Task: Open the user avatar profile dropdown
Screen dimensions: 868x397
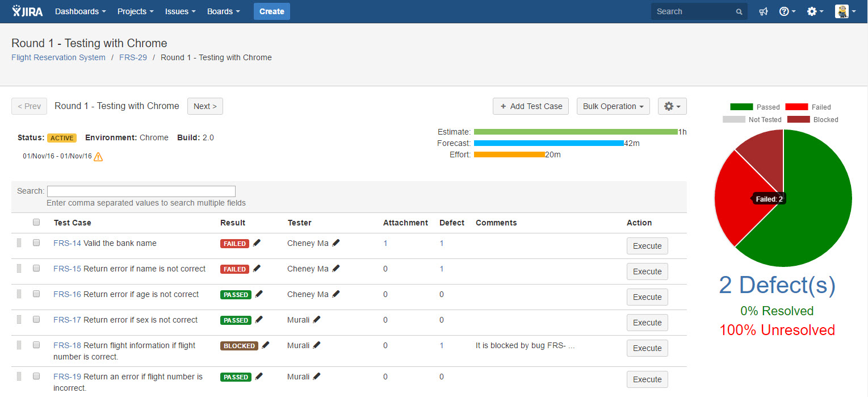Action: tap(845, 11)
